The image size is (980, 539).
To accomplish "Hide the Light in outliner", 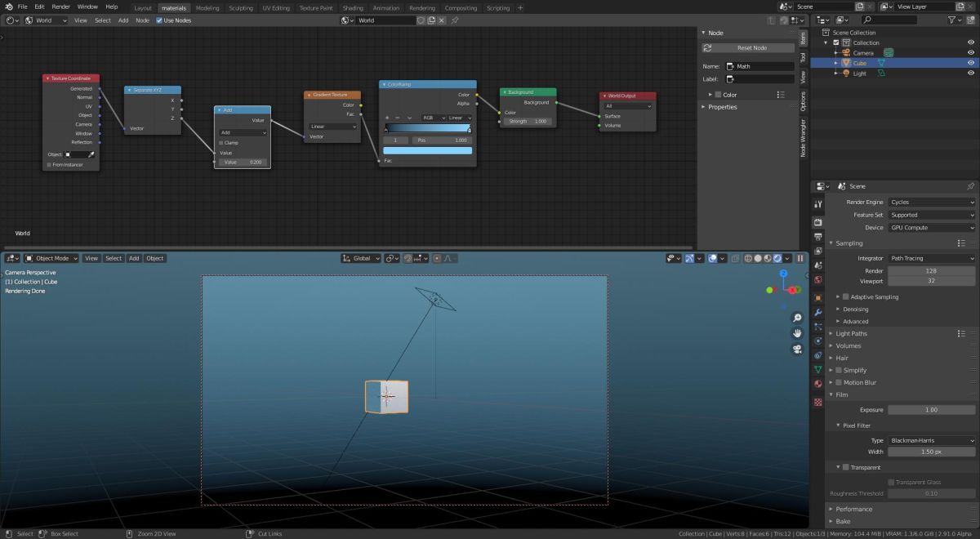I will pyautogui.click(x=971, y=73).
